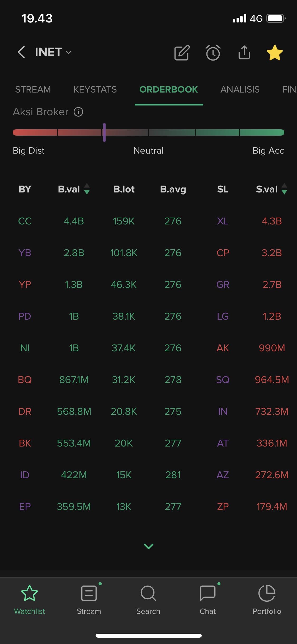Screen dimensions: 297x644
Task: Open the Portfolio pie chart icon
Action: click(267, 594)
